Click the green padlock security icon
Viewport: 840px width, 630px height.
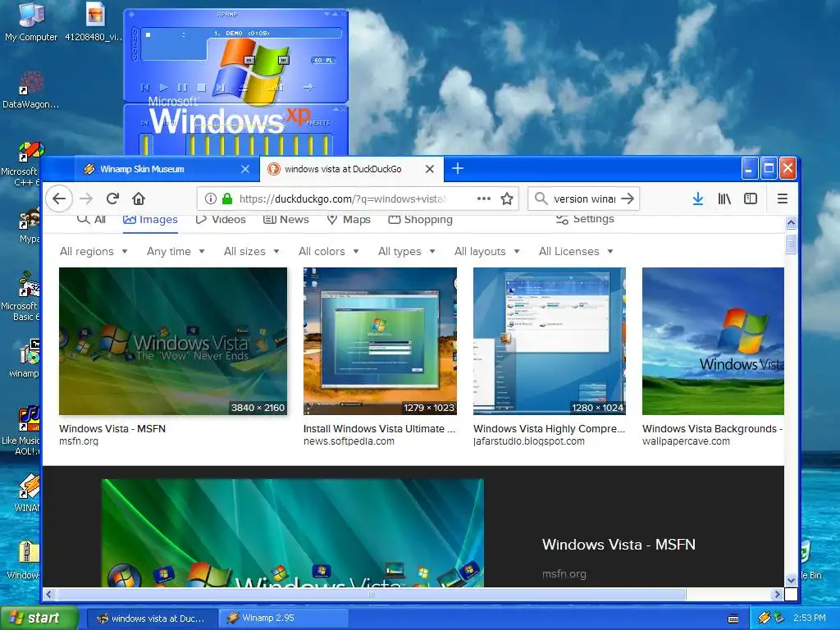click(227, 199)
